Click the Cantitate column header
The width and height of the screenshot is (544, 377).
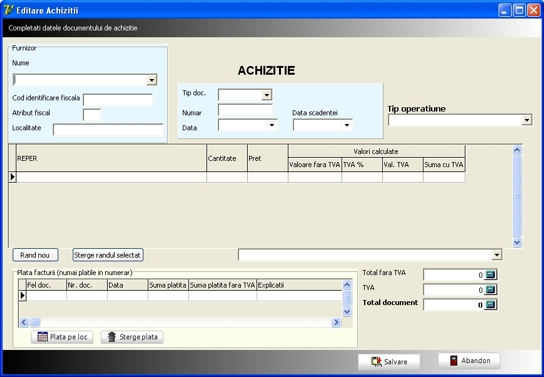pyautogui.click(x=227, y=158)
